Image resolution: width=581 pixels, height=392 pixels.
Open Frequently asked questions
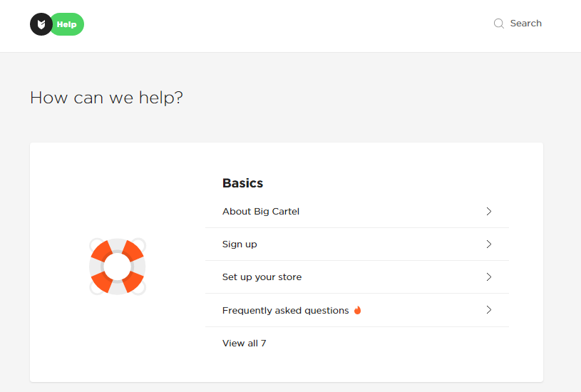pos(286,311)
